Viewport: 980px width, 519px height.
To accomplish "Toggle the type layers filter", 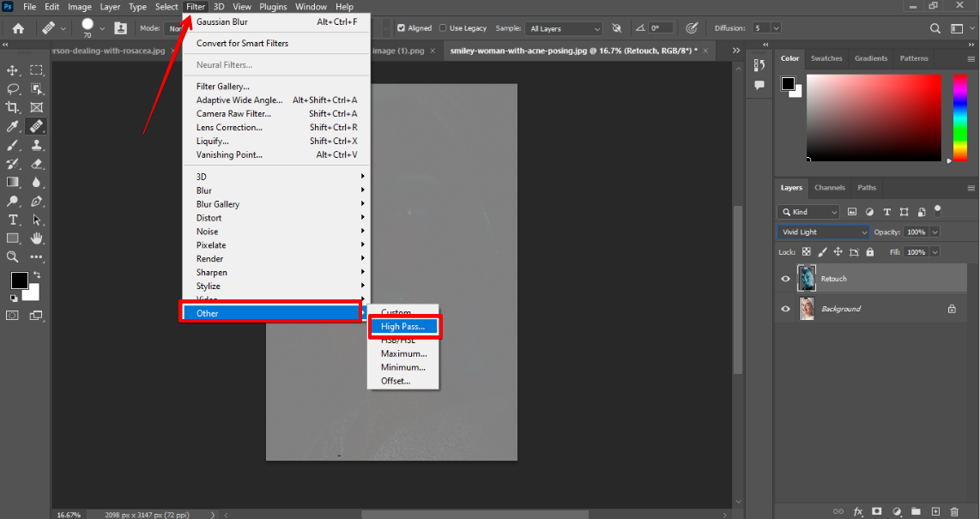I will point(886,212).
